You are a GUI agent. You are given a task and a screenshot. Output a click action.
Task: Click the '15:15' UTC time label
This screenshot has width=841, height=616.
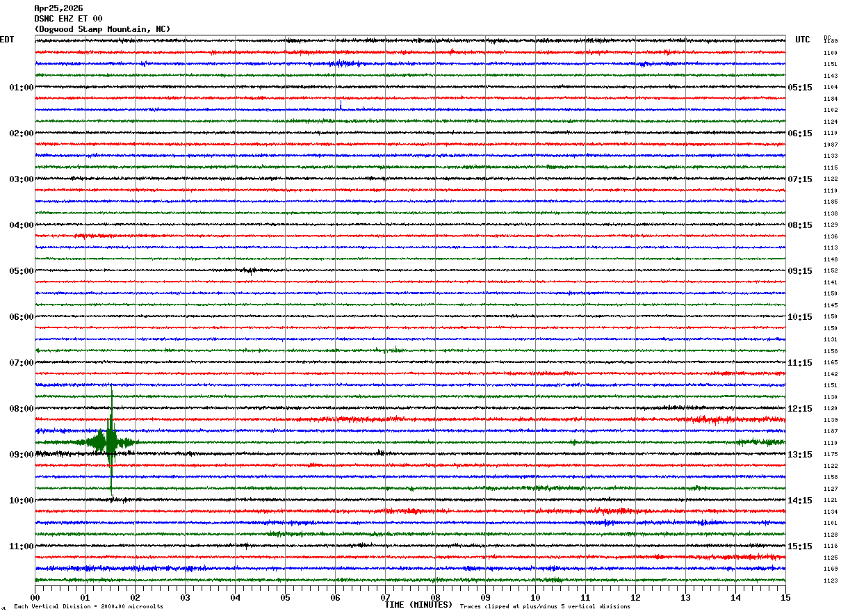[x=799, y=546]
